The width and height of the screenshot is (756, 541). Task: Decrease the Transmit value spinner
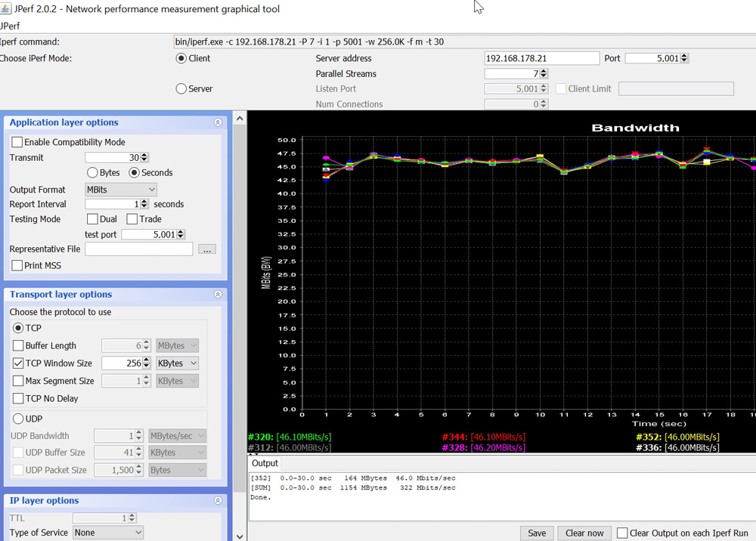click(144, 160)
